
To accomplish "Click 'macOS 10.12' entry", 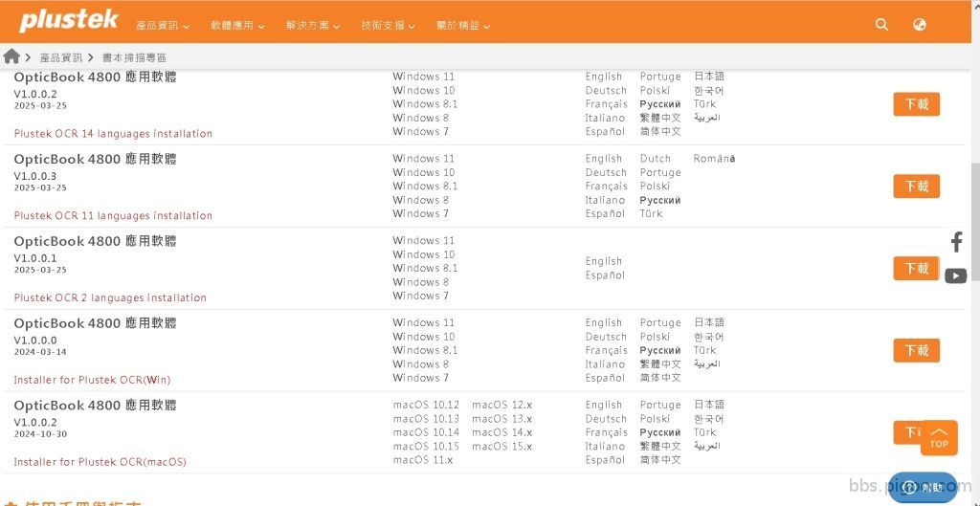I will tap(426, 405).
